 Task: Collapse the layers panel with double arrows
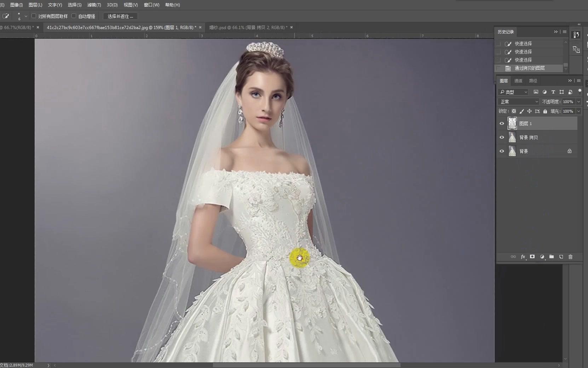(x=570, y=81)
